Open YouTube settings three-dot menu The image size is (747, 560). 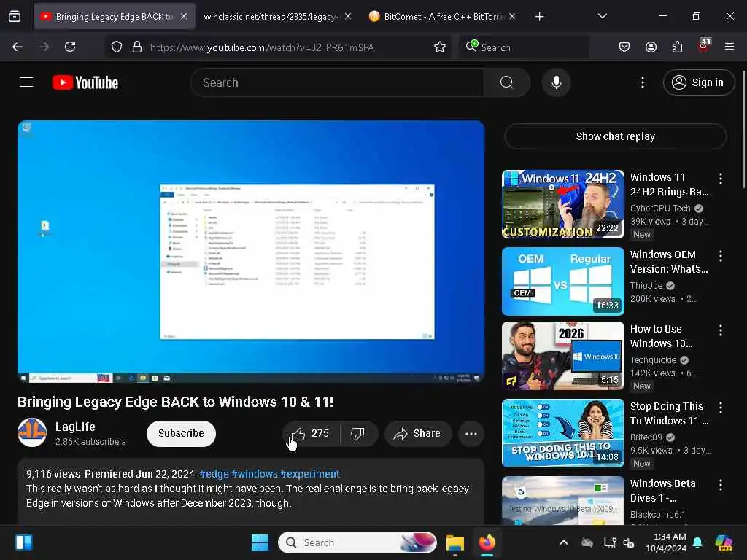(x=643, y=82)
